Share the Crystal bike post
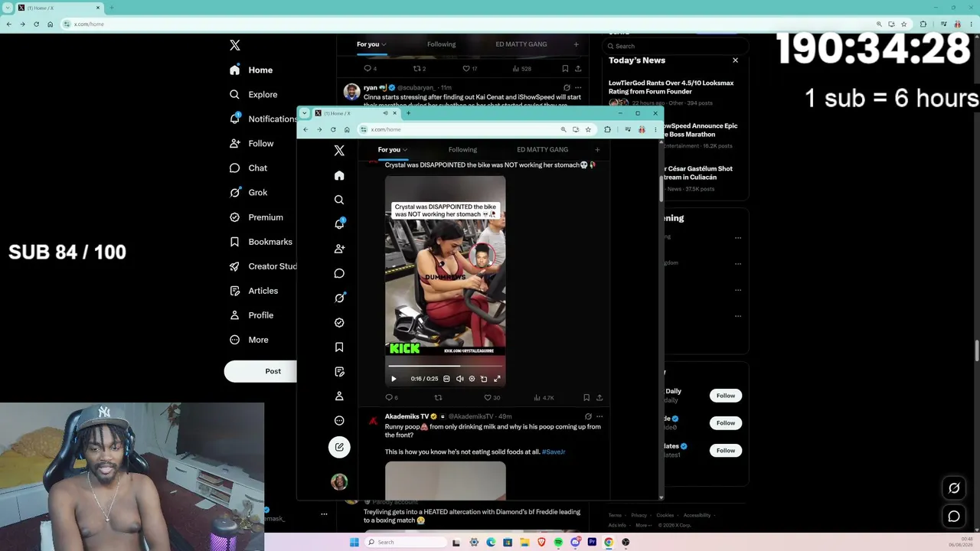Screen dimensions: 980x551 (599, 398)
